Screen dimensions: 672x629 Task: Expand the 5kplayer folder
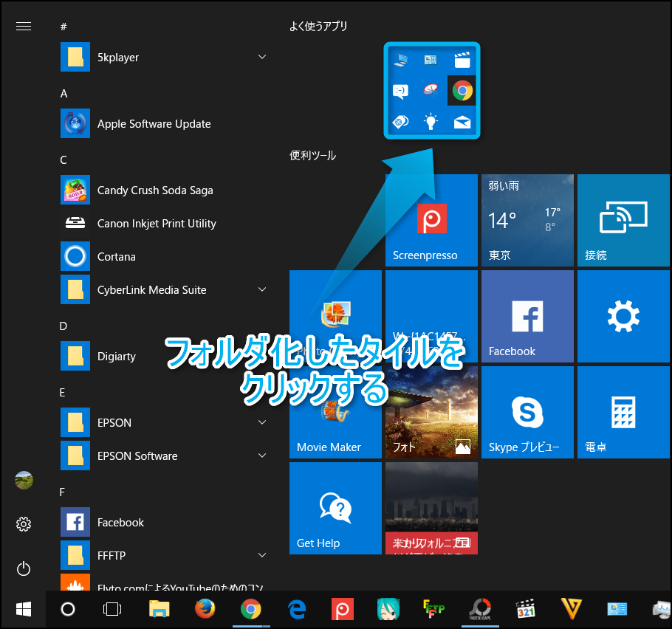click(262, 58)
